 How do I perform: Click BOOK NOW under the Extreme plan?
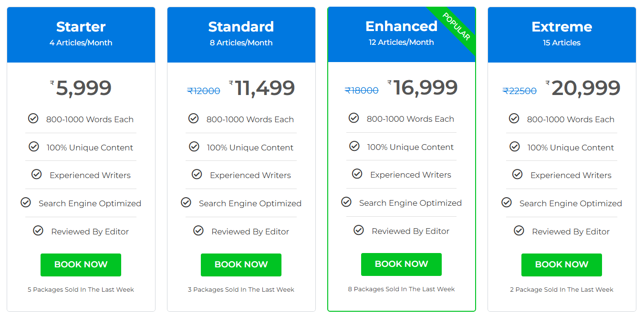561,264
